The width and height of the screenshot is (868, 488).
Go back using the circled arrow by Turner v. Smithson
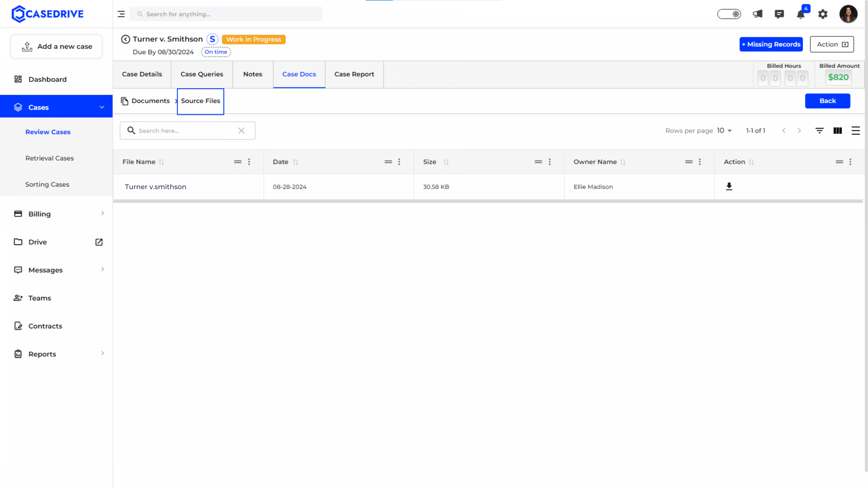point(125,39)
